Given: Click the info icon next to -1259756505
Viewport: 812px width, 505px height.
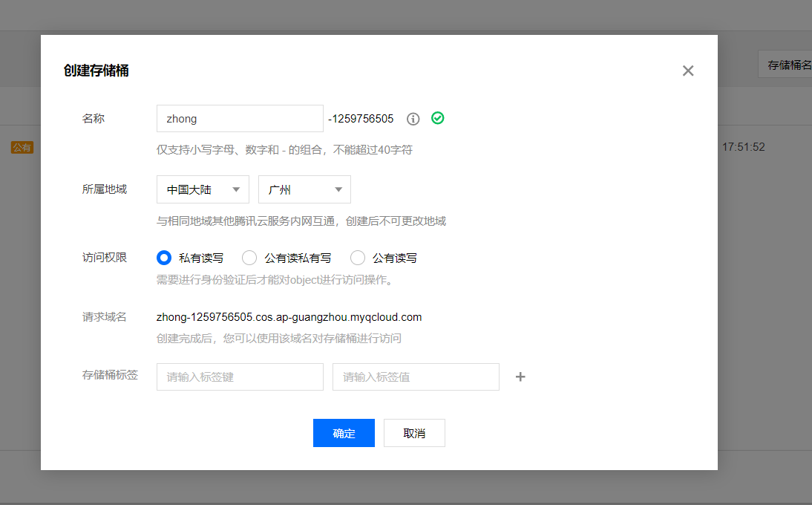Looking at the screenshot, I should pyautogui.click(x=413, y=119).
